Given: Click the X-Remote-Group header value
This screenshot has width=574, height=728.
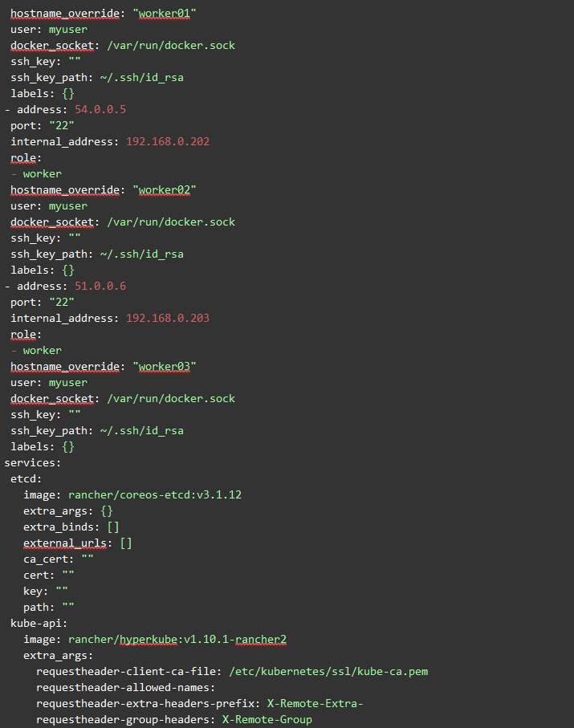Looking at the screenshot, I should pyautogui.click(x=267, y=720).
